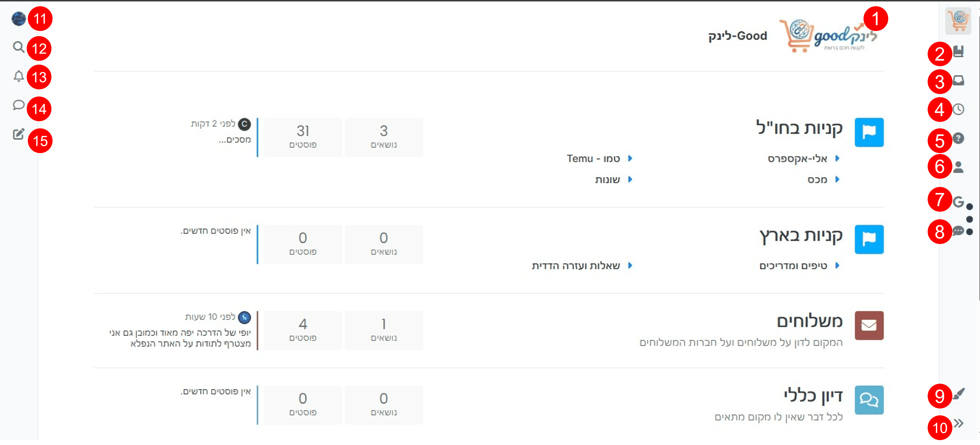Open the קניות בארץ category title
Viewport: 980px width, 445px height.
801,236
